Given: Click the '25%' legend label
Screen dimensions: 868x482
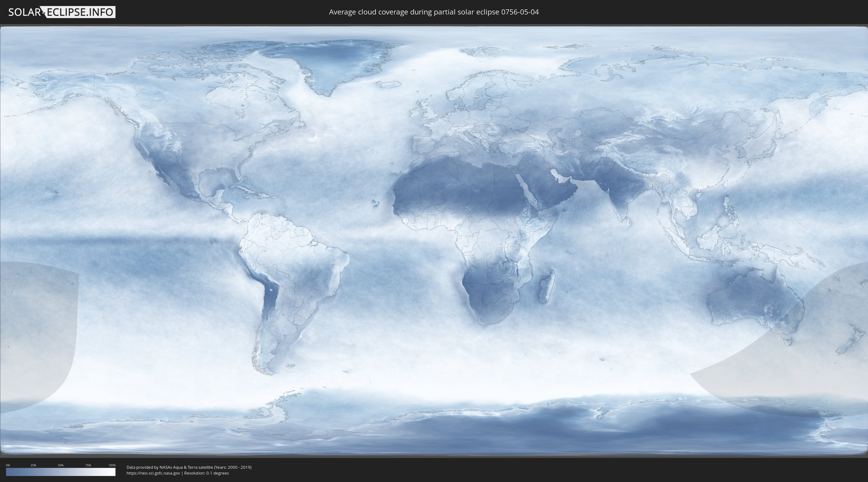Looking at the screenshot, I should pyautogui.click(x=33, y=465).
